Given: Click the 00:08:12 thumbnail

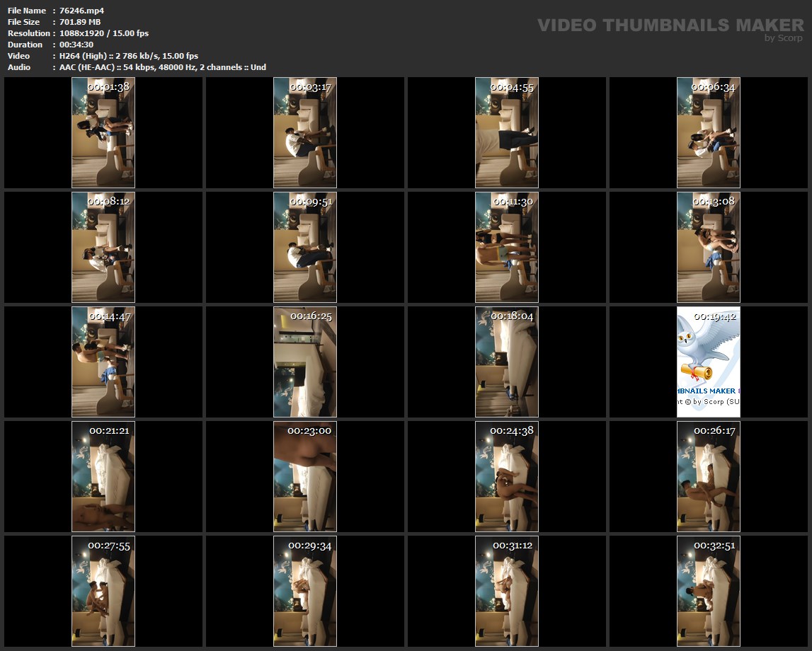Looking at the screenshot, I should point(103,248).
